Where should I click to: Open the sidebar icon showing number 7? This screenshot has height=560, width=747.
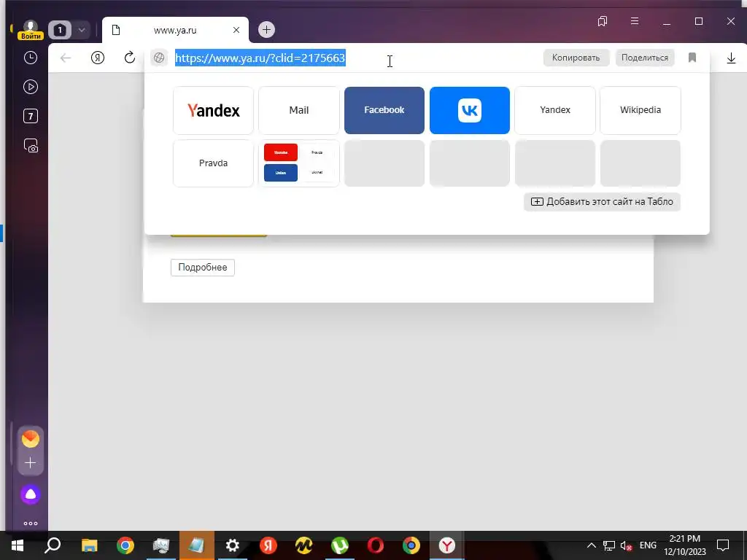coord(31,116)
